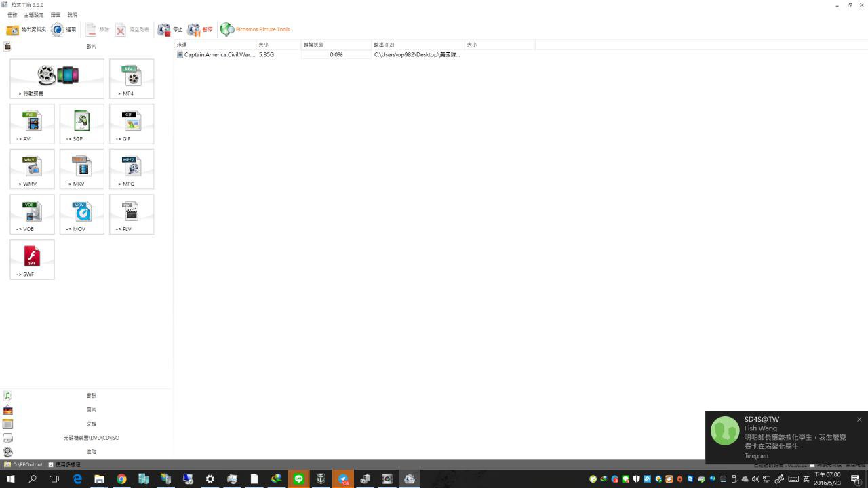Viewport: 868px width, 488px height.
Task: Open the 輸出資料夾 output folder
Action: (26, 30)
